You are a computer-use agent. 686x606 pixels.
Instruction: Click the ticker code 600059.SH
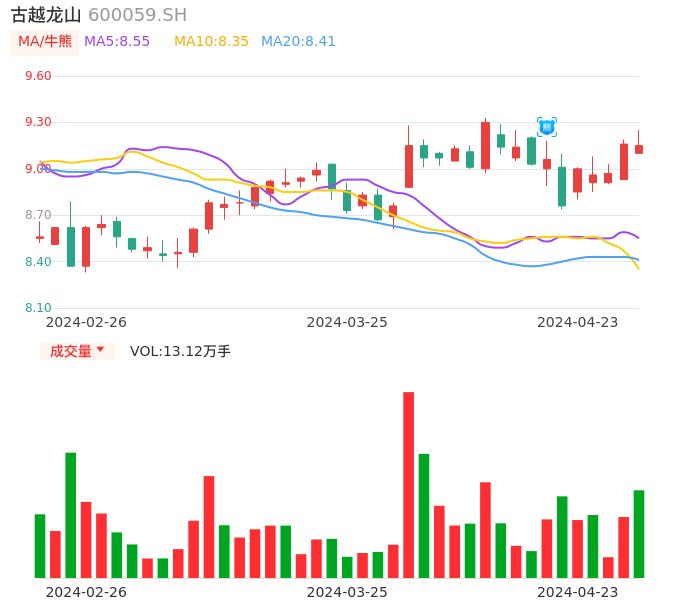point(137,15)
